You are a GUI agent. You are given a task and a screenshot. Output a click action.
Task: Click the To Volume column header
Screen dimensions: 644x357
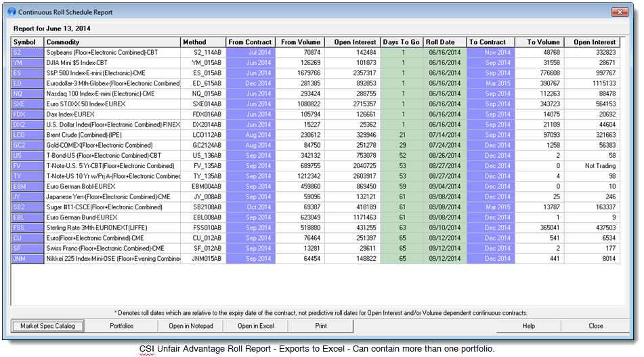click(539, 42)
